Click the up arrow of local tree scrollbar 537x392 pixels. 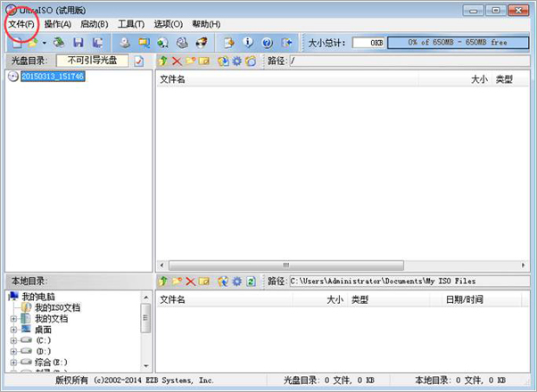pos(146,298)
